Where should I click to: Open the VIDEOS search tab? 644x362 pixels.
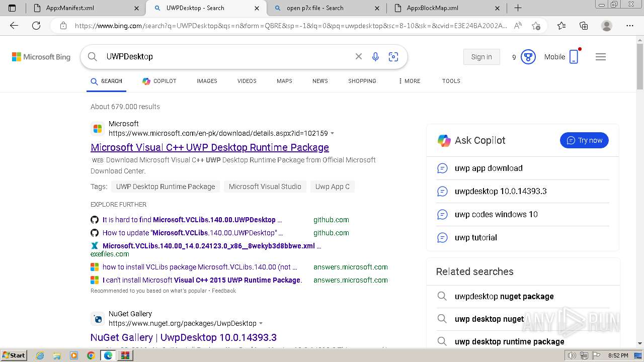pos(247,81)
